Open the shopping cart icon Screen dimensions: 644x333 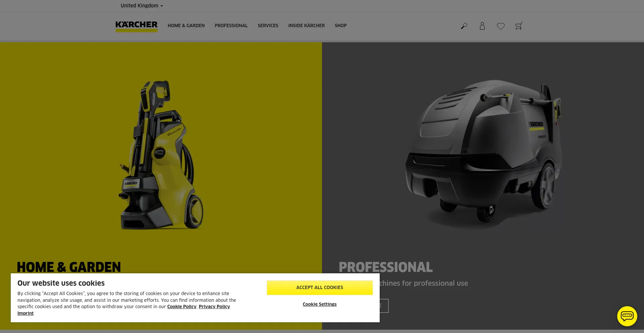point(519,26)
